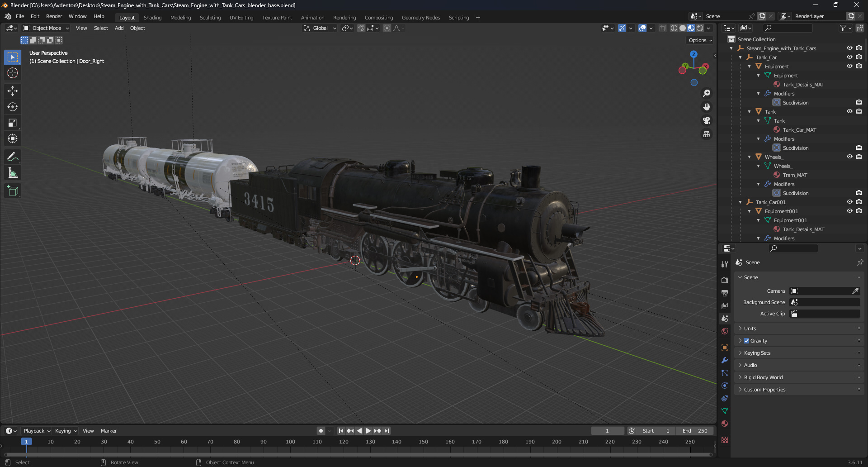
Task: Toggle Steam_Engine_with_Tank_Cars collection visibility
Action: (849, 48)
